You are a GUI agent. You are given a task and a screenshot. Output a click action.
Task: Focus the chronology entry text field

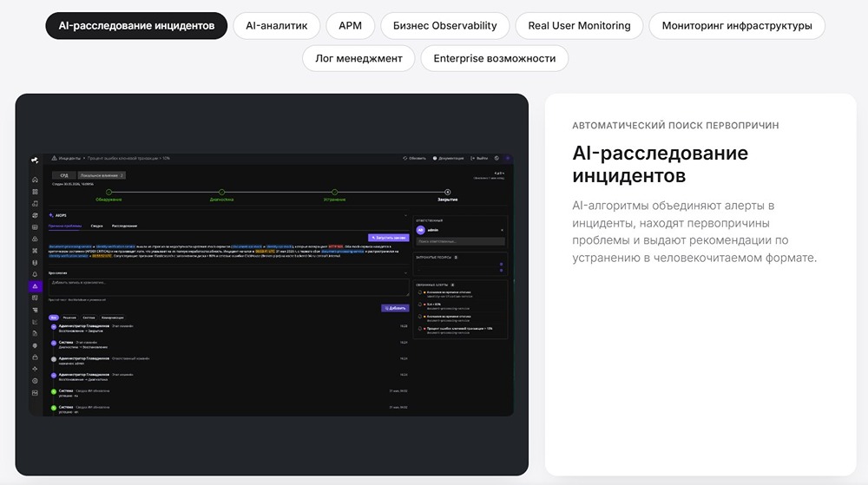coord(228,287)
